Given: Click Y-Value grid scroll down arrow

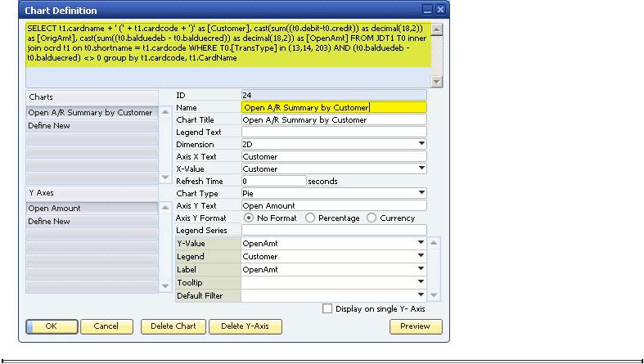Looking at the screenshot, I should pyautogui.click(x=435, y=295).
